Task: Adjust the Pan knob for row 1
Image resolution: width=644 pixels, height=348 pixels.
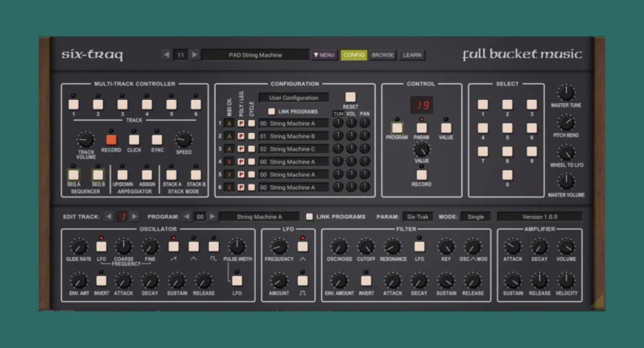Action: [x=365, y=123]
